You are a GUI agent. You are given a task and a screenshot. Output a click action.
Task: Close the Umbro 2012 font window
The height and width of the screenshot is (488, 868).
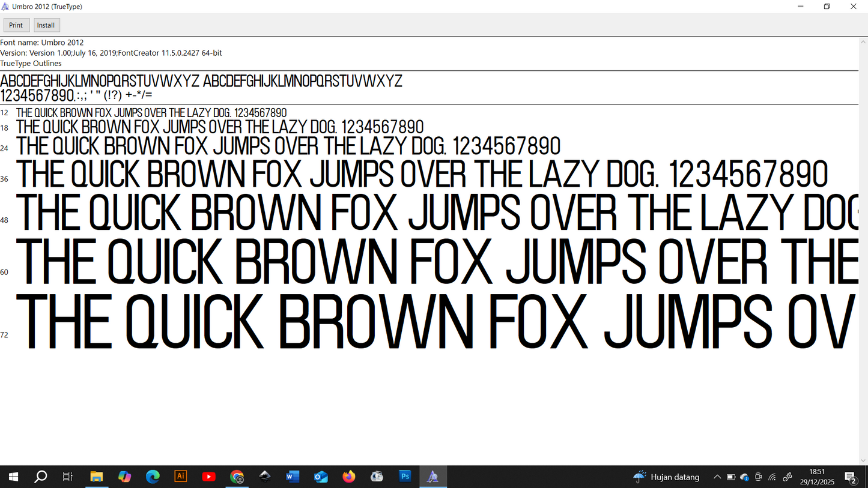pyautogui.click(x=854, y=7)
